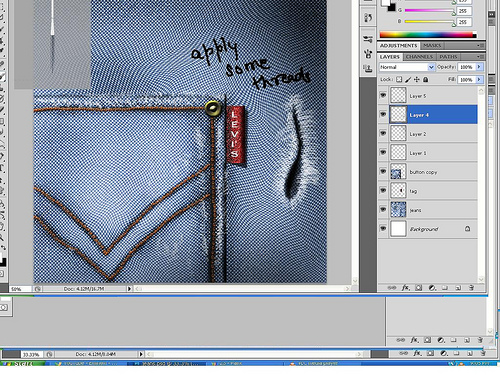Create a new layer in front Layers panel
The image size is (500, 375).
[x=458, y=288]
